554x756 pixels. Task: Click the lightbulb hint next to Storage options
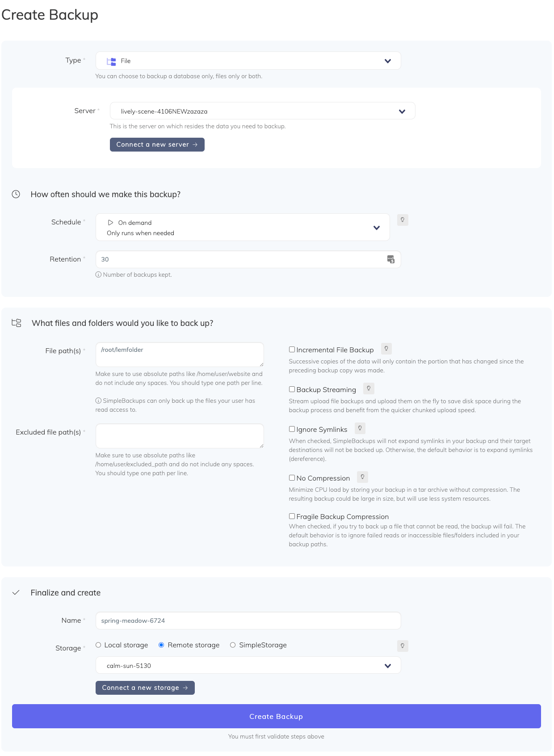coord(403,646)
